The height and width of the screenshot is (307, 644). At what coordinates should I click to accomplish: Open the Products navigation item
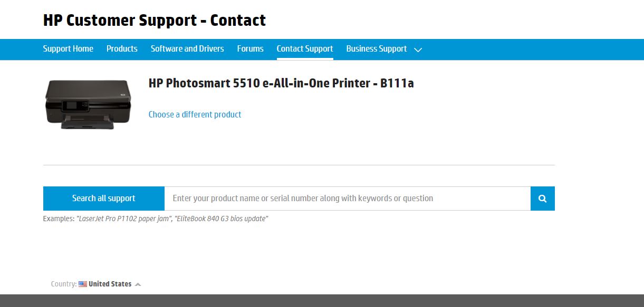coord(122,49)
